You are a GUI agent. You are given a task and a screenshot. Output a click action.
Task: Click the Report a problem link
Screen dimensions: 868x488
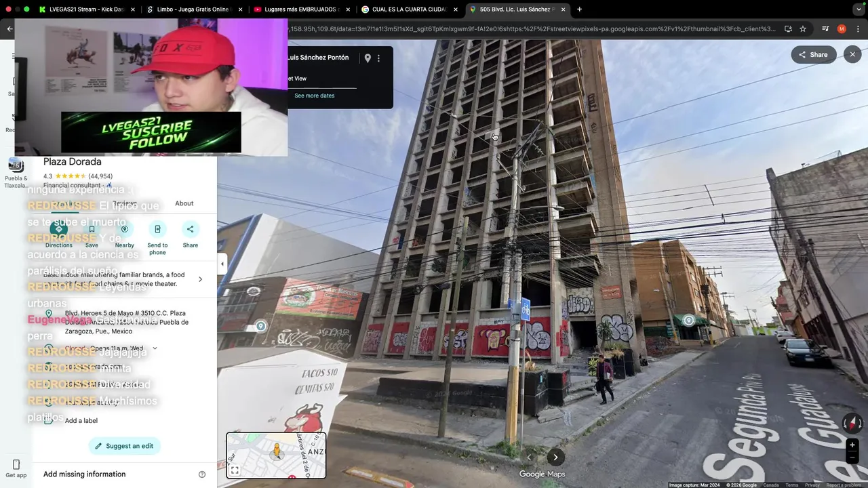(844, 485)
